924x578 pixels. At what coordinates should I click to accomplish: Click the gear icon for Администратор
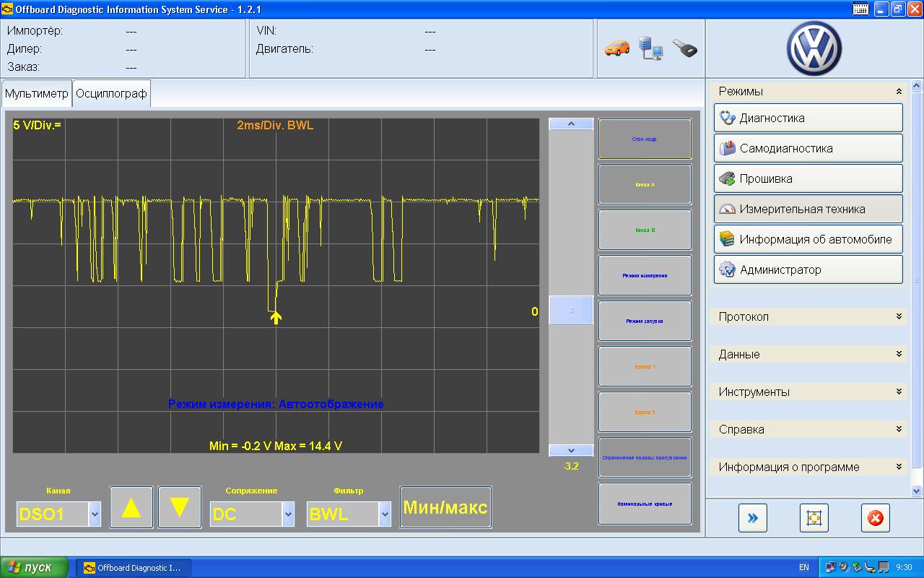[x=727, y=269]
